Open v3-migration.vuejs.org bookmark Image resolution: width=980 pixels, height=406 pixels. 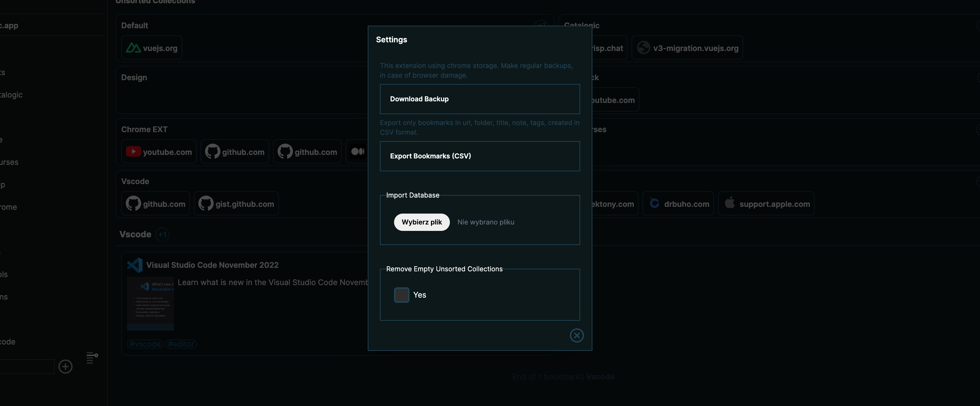coord(687,48)
